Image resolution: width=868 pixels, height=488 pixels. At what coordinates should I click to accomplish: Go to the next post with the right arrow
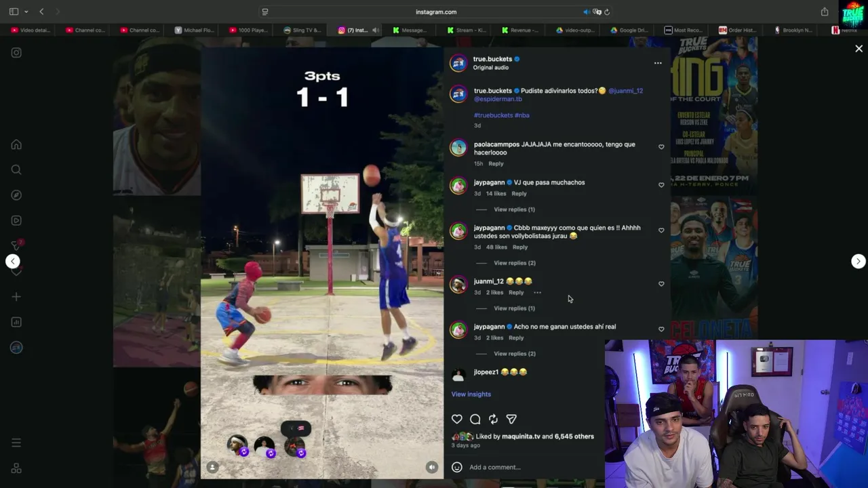point(859,261)
